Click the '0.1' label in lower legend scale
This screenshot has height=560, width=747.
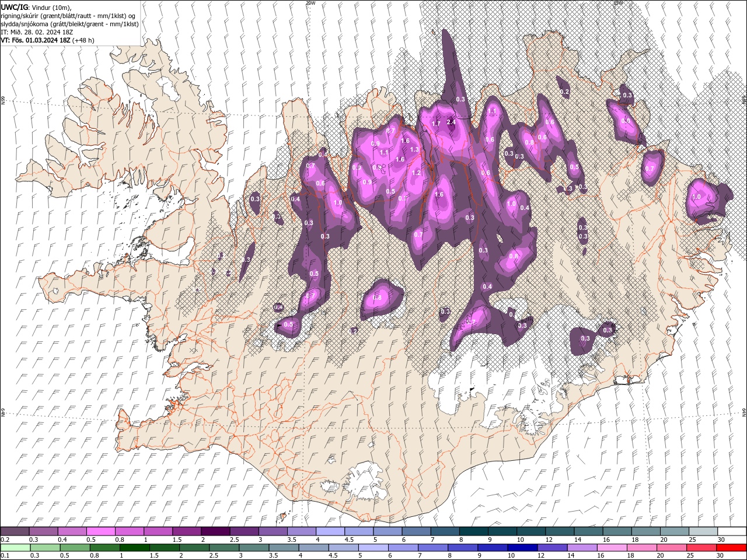[5, 556]
